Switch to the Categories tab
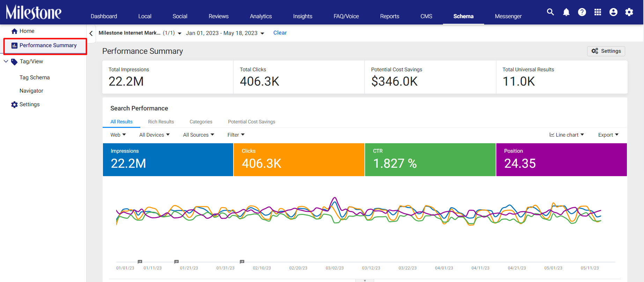 click(x=201, y=122)
